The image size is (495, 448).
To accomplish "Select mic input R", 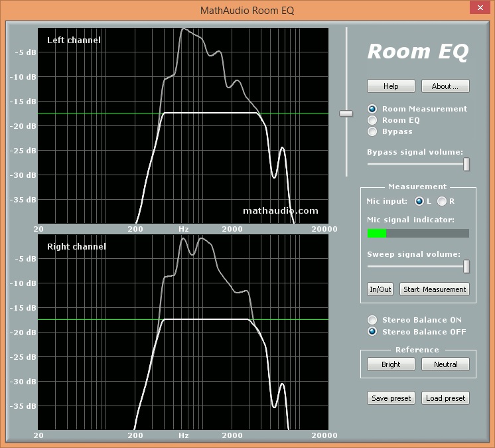I will coord(442,201).
